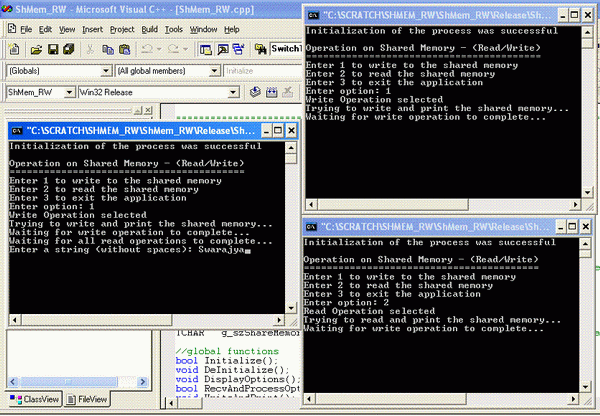Screen dimensions: 600x416
Task: Switch to the FileView tab
Action: pos(87,399)
